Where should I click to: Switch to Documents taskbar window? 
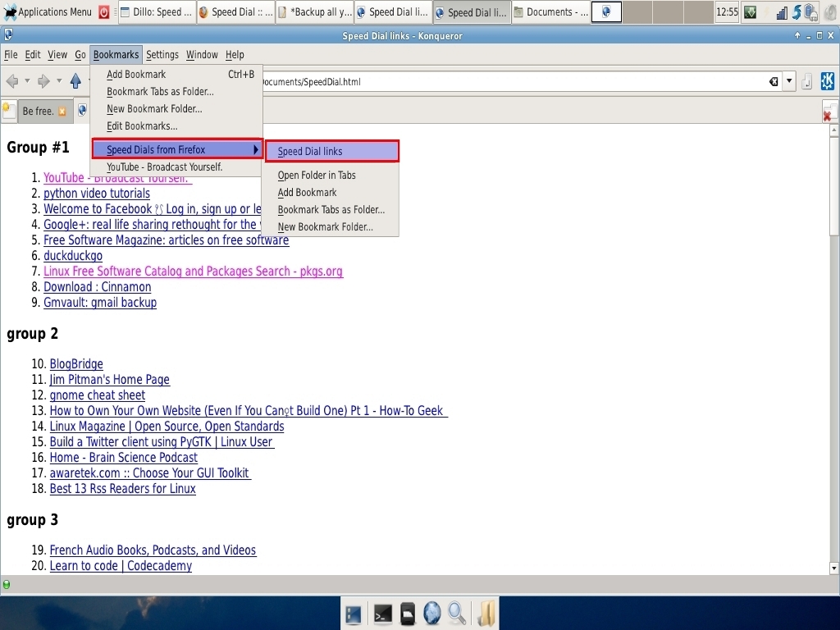550,12
